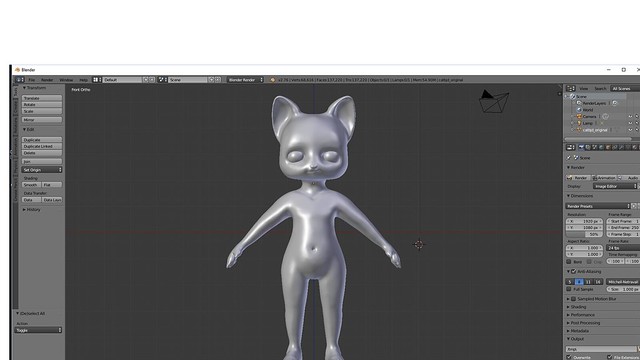Click the pin icon beside Scene breadcrumb

point(569,158)
